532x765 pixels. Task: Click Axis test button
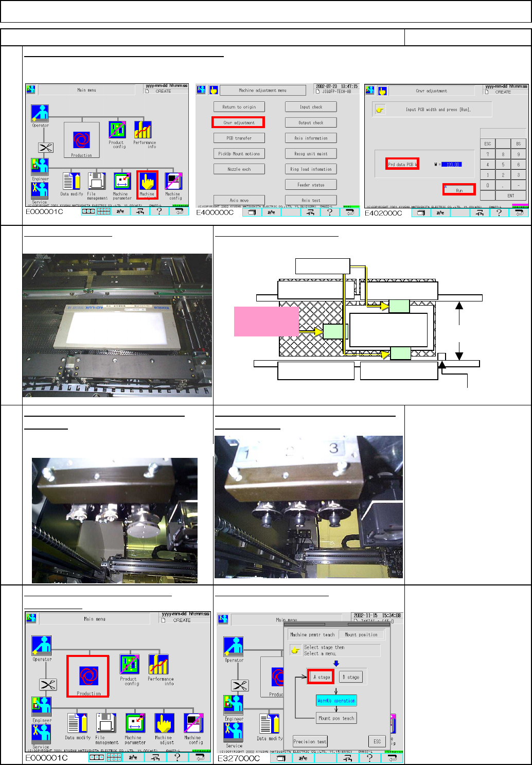pos(311,200)
